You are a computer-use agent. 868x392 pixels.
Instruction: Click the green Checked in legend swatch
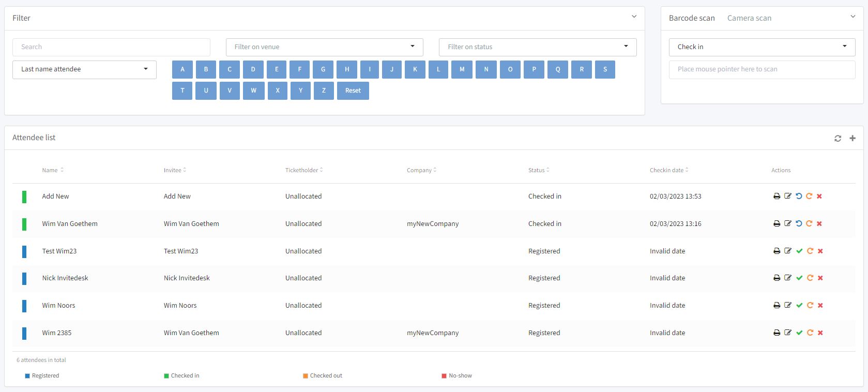pos(166,376)
